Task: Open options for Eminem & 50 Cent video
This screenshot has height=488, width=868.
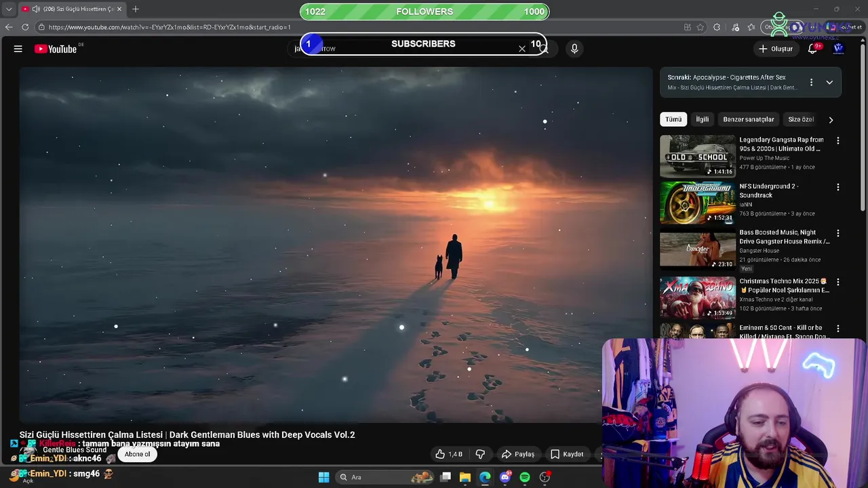Action: click(x=837, y=328)
